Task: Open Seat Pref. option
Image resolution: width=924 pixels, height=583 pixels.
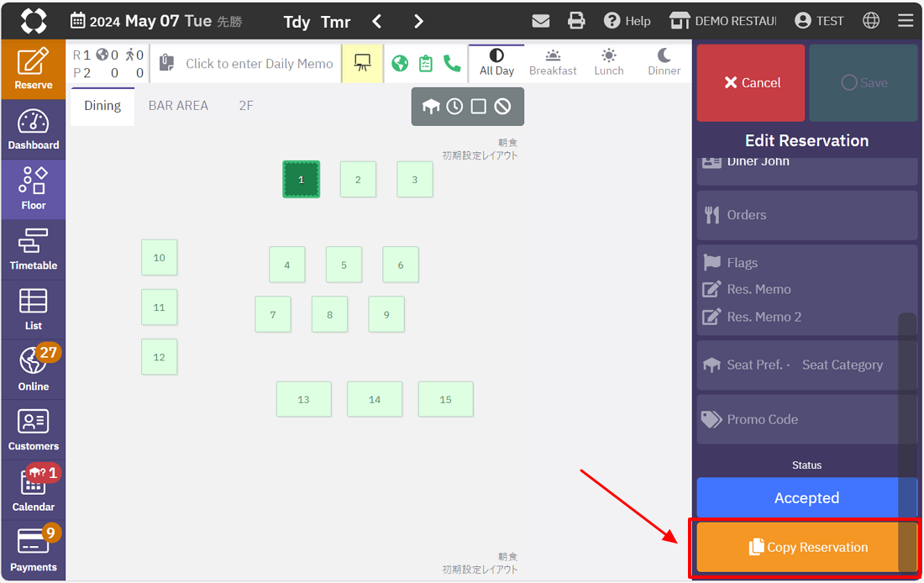Action: pyautogui.click(x=743, y=365)
